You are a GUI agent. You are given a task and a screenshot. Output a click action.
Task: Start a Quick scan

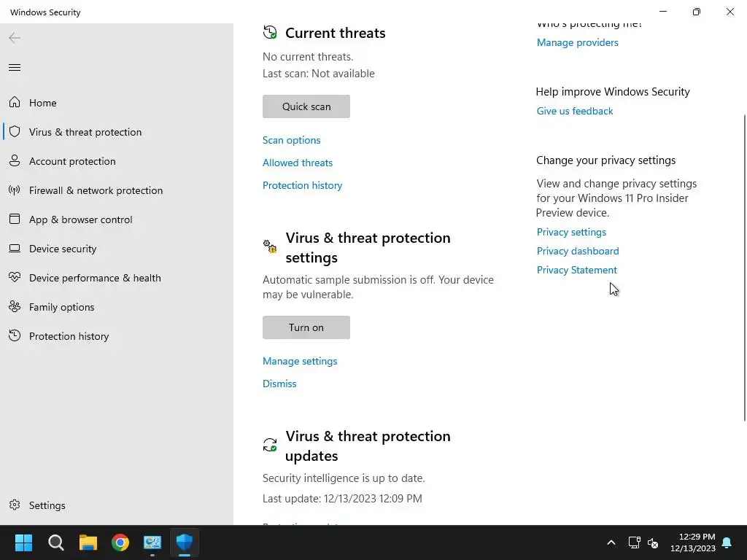tap(306, 106)
